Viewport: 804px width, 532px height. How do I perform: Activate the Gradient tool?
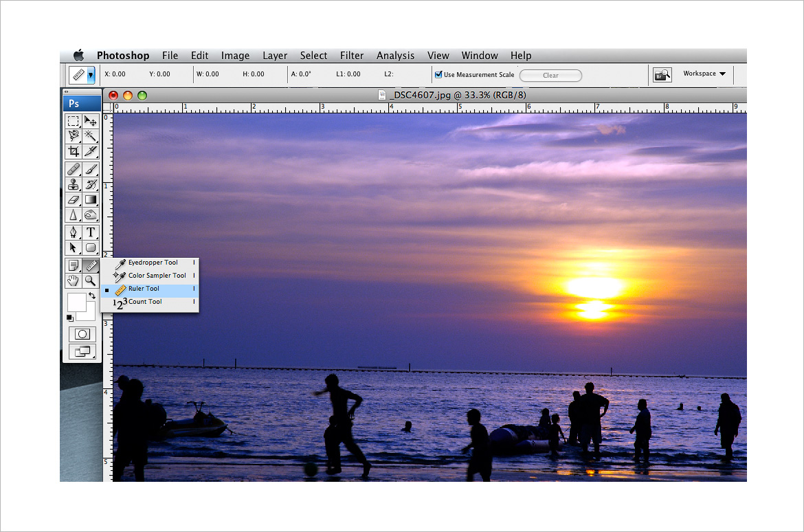click(91, 200)
